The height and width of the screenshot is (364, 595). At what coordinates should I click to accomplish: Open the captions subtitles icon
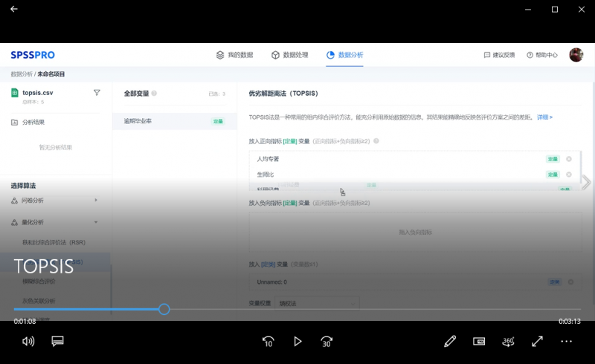click(x=58, y=341)
